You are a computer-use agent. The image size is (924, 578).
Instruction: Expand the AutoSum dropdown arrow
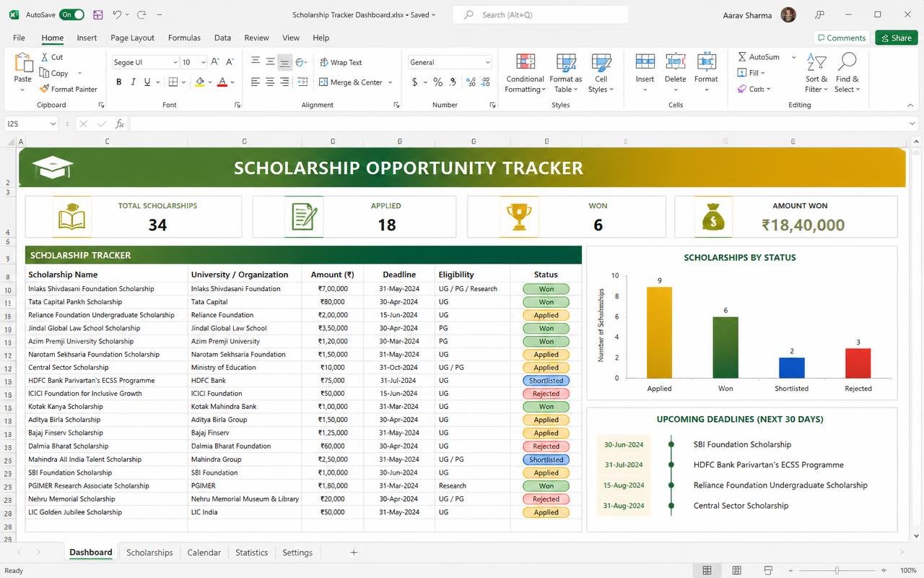(x=793, y=57)
